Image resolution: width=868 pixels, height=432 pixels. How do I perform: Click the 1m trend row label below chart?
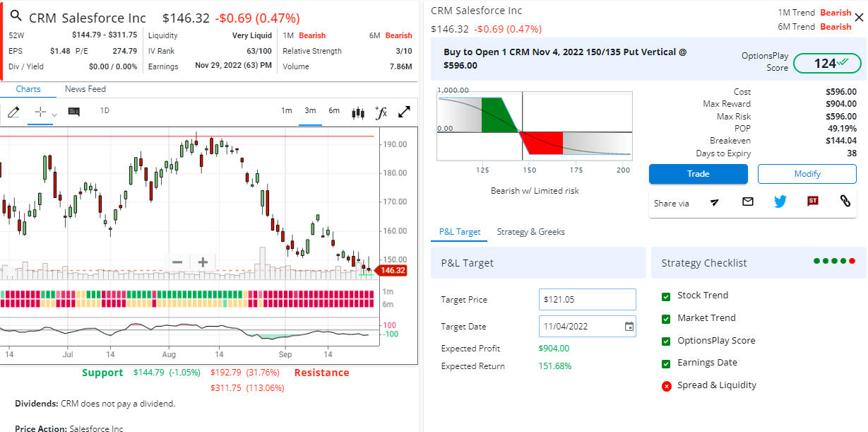pyautogui.click(x=388, y=291)
